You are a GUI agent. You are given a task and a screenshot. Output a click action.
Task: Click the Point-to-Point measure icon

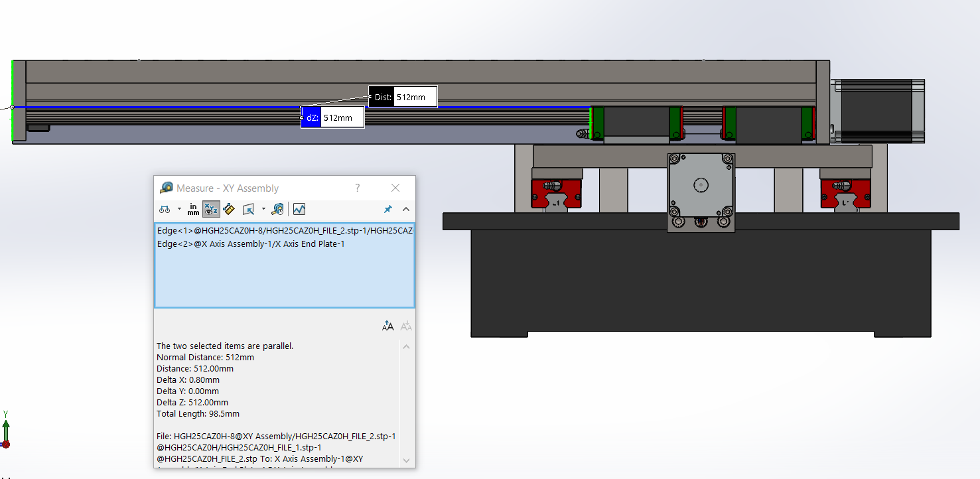(229, 209)
